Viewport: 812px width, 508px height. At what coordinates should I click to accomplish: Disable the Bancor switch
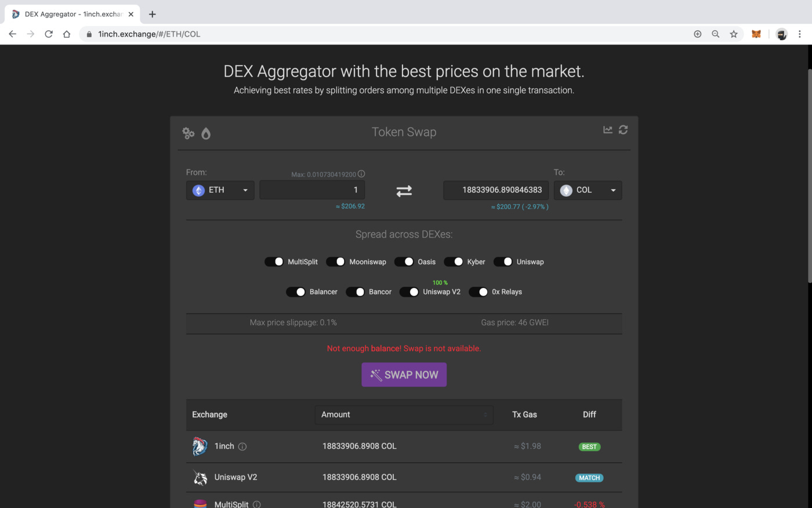tap(355, 292)
